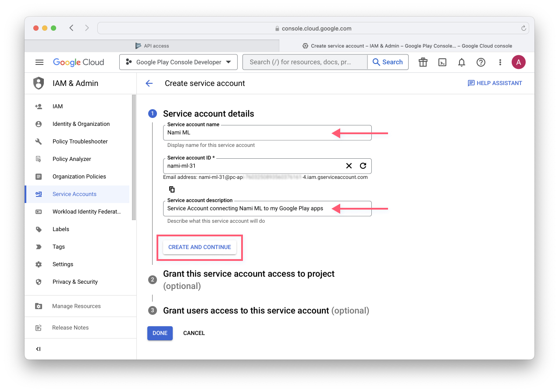Viewport: 559px width, 392px height.
Task: Switch to the Create service account browser tab
Action: click(x=406, y=46)
